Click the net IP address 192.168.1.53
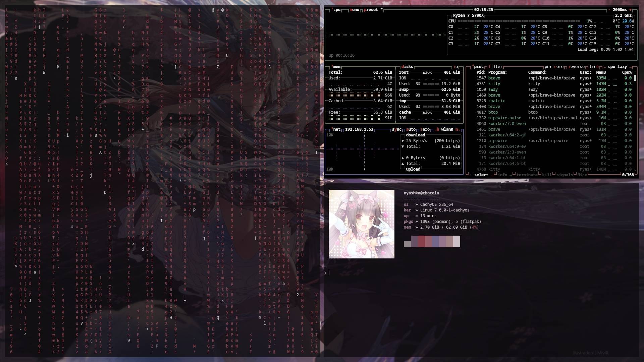This screenshot has height=362, width=644. click(x=359, y=129)
